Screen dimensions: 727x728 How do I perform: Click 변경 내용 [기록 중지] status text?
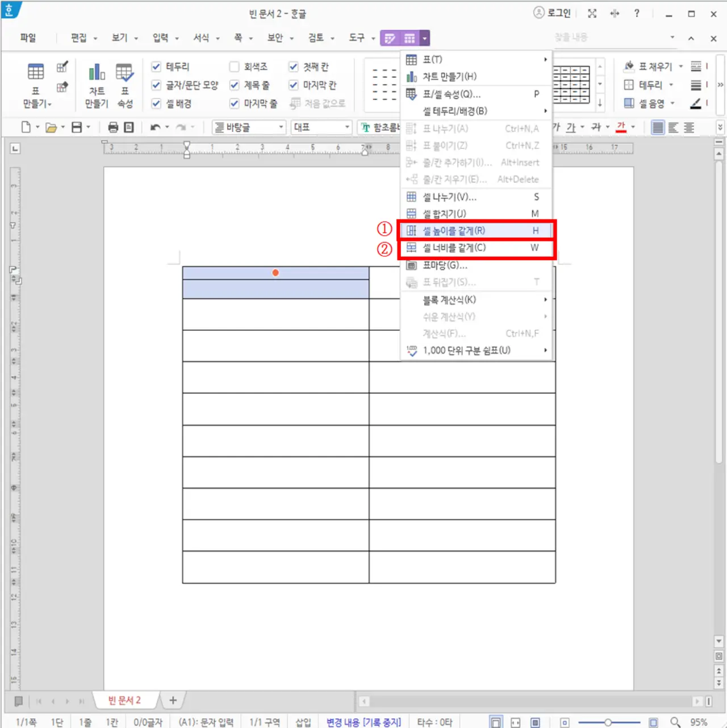(363, 722)
